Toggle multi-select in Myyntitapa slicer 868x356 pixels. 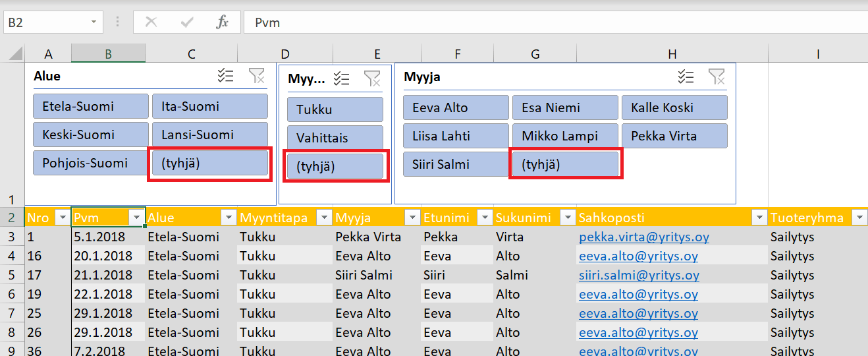(342, 78)
